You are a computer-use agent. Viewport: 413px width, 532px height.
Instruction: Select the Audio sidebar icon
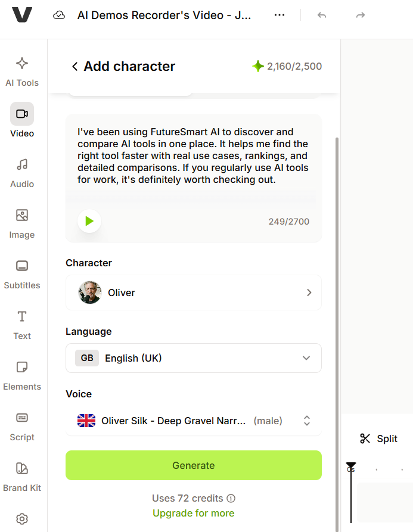[x=22, y=173]
